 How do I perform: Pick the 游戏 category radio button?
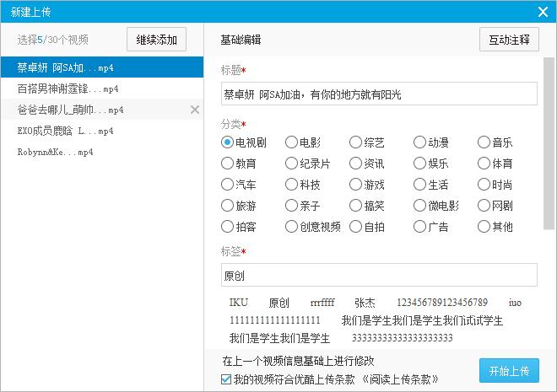coord(355,185)
